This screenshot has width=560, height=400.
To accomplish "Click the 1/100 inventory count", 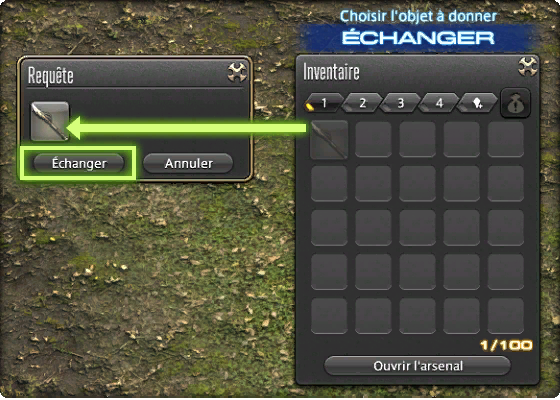I will pyautogui.click(x=506, y=345).
